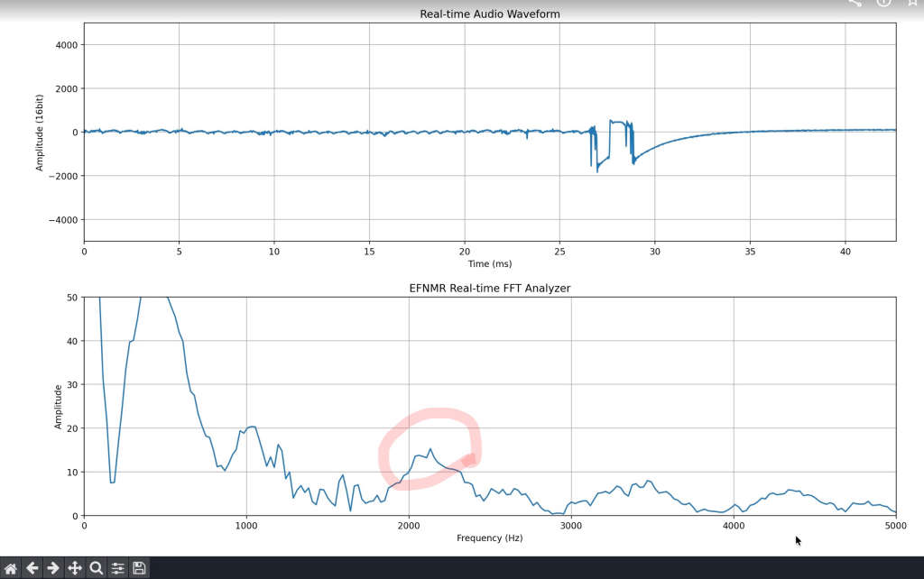Image resolution: width=924 pixels, height=579 pixels.
Task: Activate the Pan axes tool
Action: [74, 568]
